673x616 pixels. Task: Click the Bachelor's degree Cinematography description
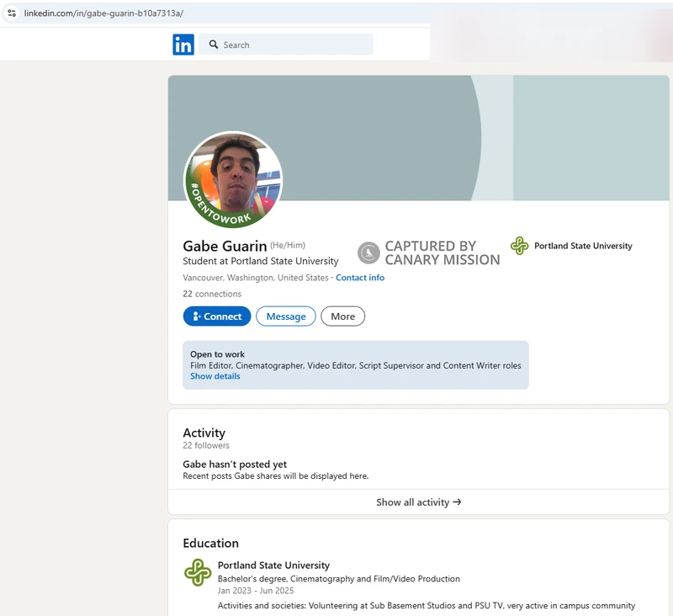pos(339,579)
